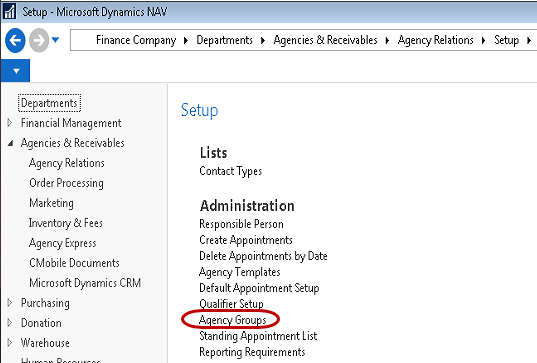Open CMobile Documents in the navigation tree

click(74, 263)
